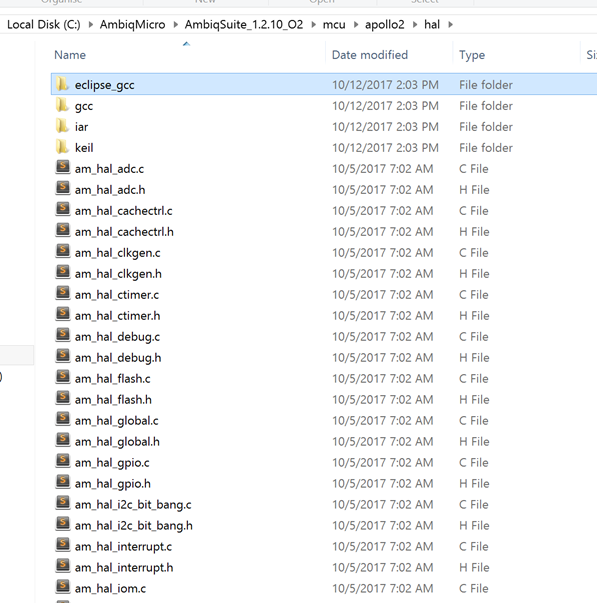
Task: Select the file name am_hal_adc.c
Action: pyautogui.click(x=109, y=169)
